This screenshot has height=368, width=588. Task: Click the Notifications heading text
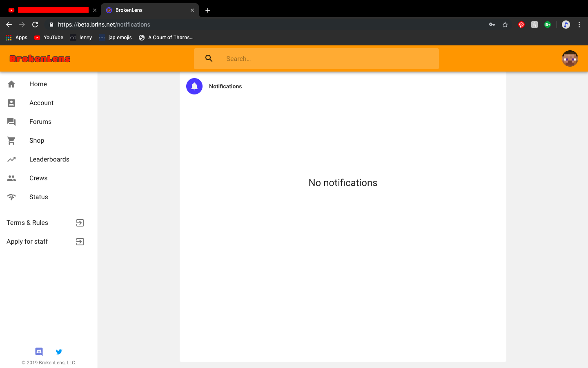click(225, 86)
